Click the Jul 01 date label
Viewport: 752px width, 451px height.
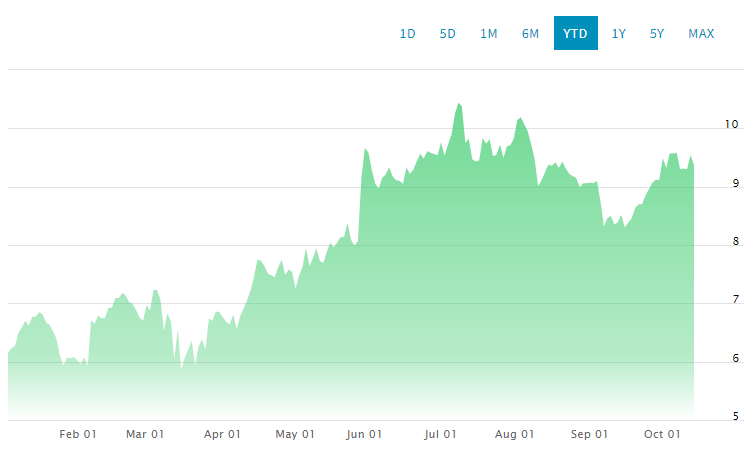click(440, 434)
